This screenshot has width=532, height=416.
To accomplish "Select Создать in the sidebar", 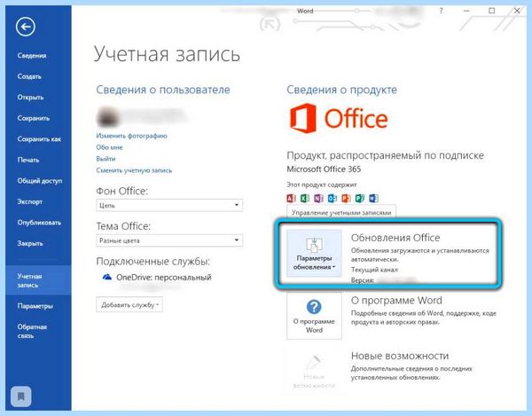I will [29, 76].
